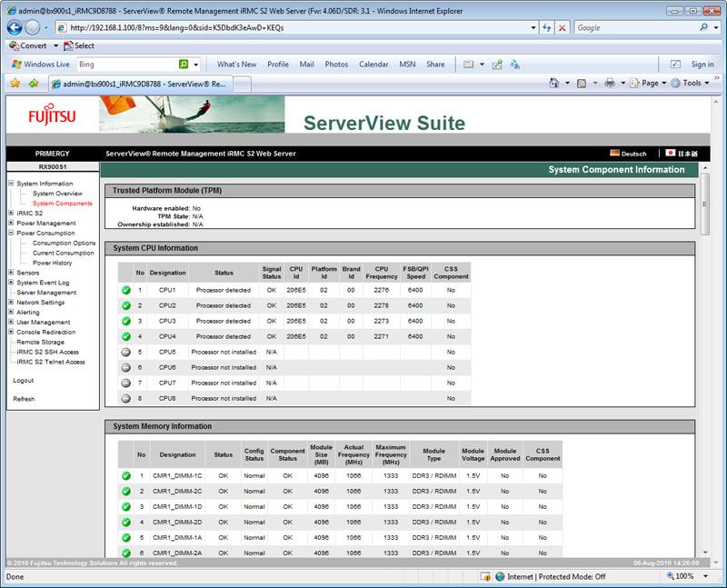727x588 pixels.
Task: Click the security icon in status bar
Action: [485, 576]
